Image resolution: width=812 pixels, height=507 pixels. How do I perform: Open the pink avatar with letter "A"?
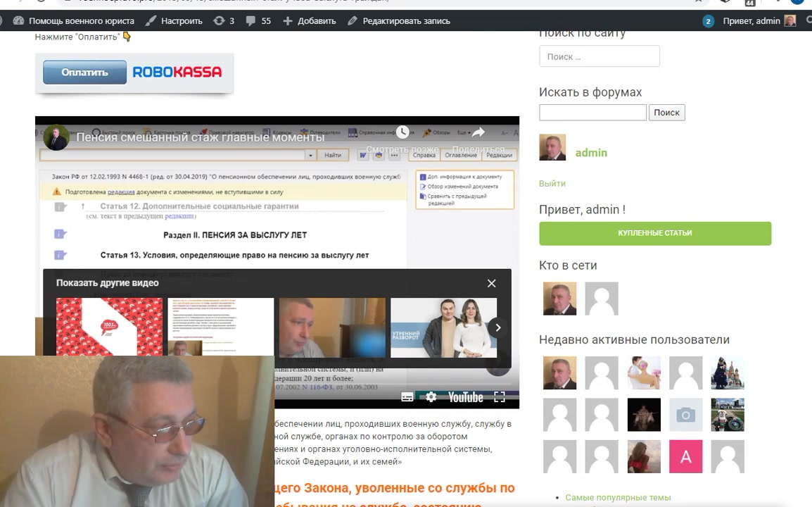(685, 457)
